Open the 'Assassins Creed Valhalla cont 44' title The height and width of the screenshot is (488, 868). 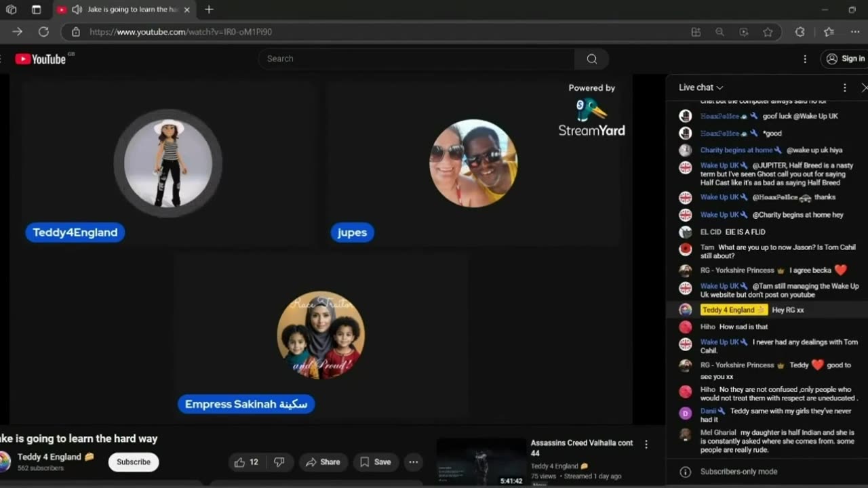[x=582, y=448]
